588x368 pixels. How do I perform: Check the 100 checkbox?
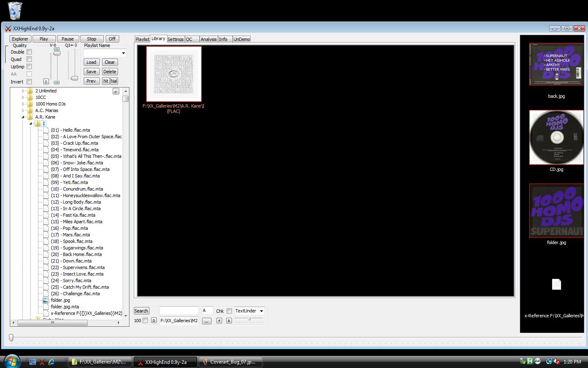[145, 321]
